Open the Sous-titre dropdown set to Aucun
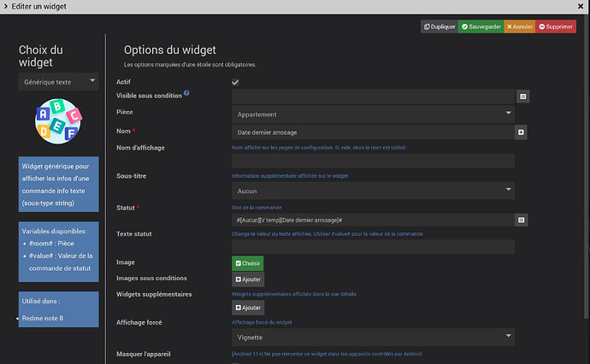The width and height of the screenshot is (590, 364). pos(373,191)
